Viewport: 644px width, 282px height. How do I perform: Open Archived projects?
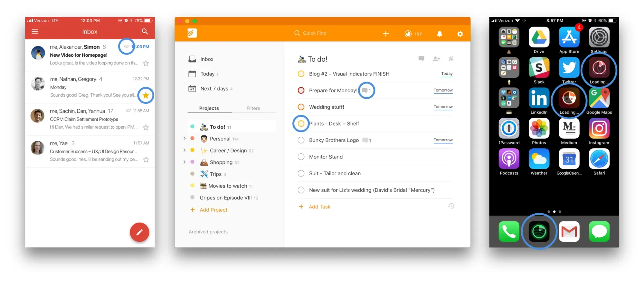[208, 232]
